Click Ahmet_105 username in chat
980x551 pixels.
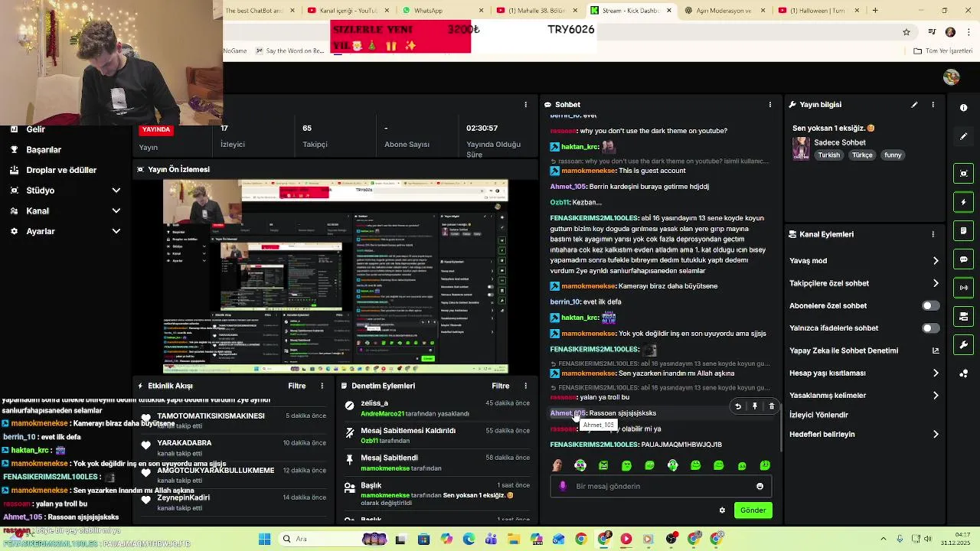567,413
